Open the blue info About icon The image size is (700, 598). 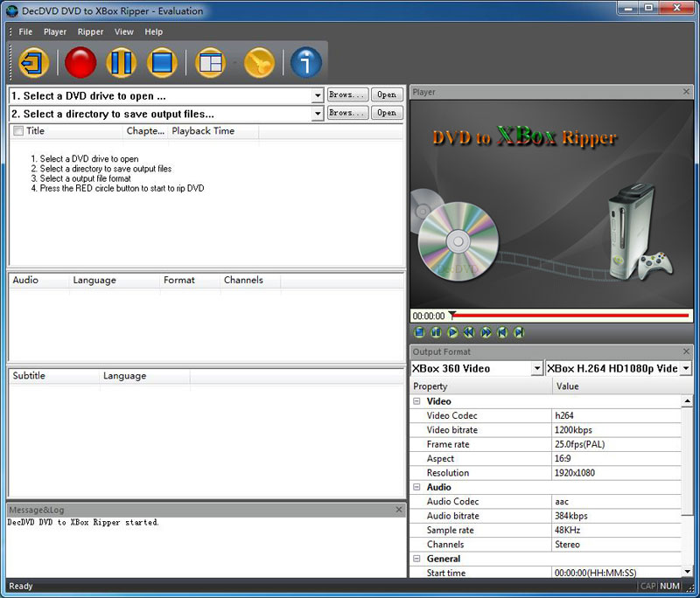click(x=305, y=62)
